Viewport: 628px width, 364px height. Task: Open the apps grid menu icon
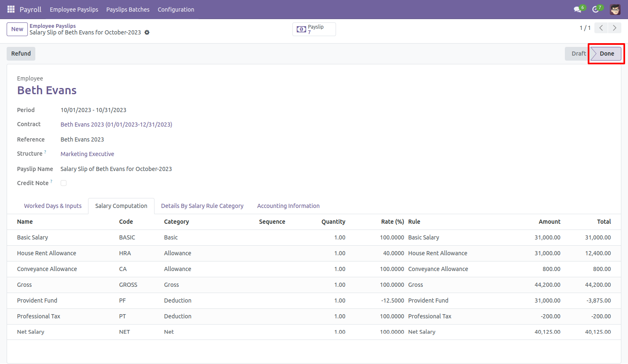(x=11, y=9)
